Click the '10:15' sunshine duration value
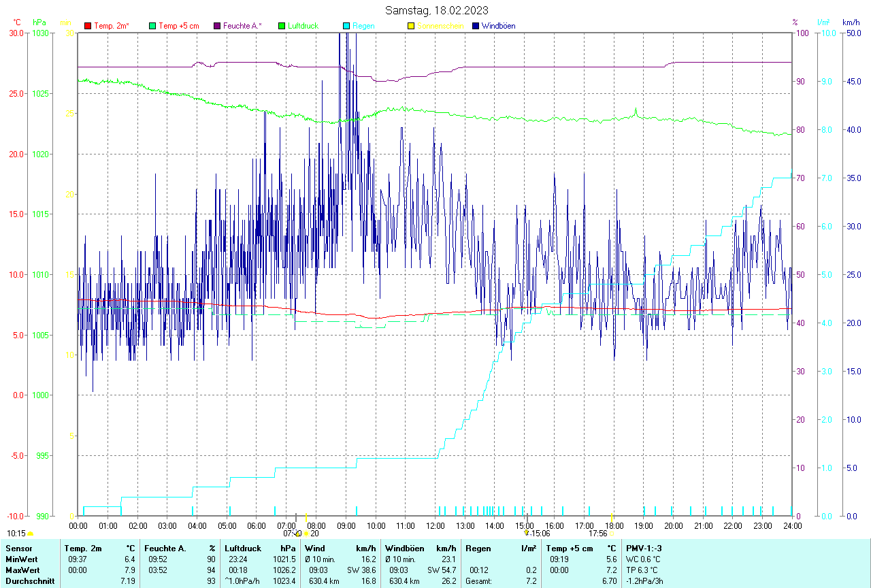 click(16, 534)
